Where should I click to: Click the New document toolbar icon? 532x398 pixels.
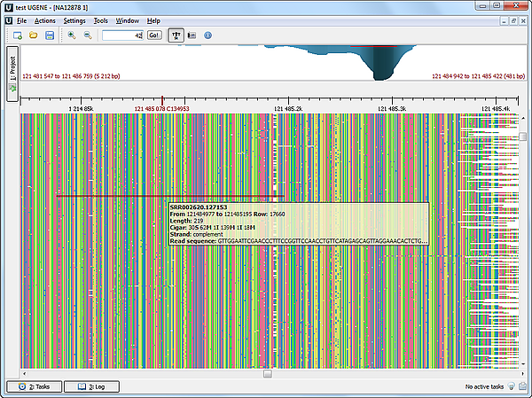pyautogui.click(x=17, y=35)
